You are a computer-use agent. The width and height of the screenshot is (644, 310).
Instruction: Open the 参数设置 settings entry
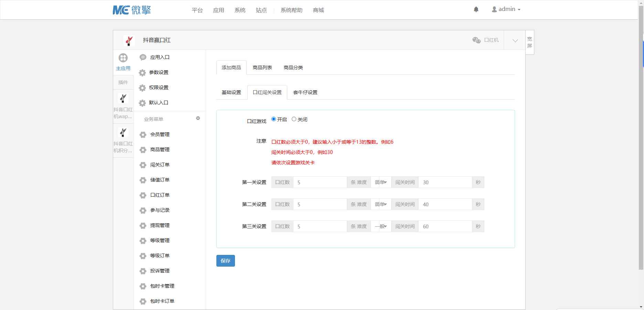158,73
